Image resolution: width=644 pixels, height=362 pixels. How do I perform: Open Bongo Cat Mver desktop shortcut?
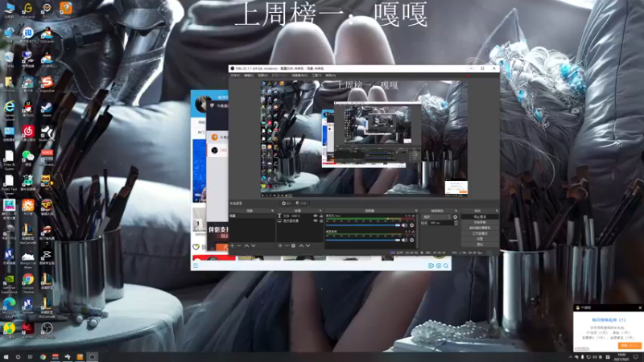click(28, 258)
